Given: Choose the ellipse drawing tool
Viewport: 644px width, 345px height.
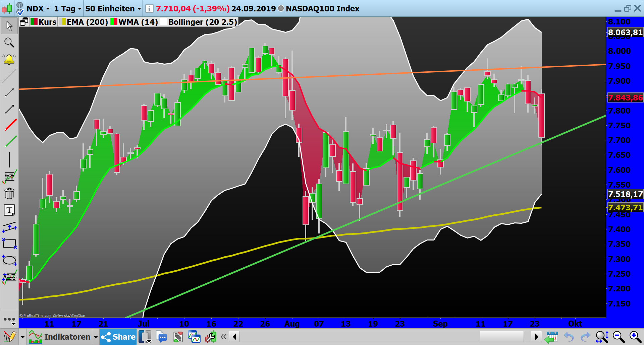Looking at the screenshot, I should click(9, 260).
